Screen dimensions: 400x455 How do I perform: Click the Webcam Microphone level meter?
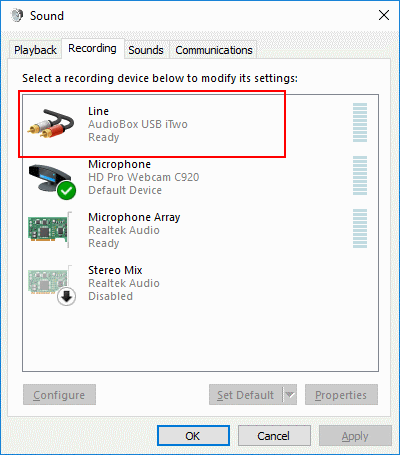coord(360,175)
